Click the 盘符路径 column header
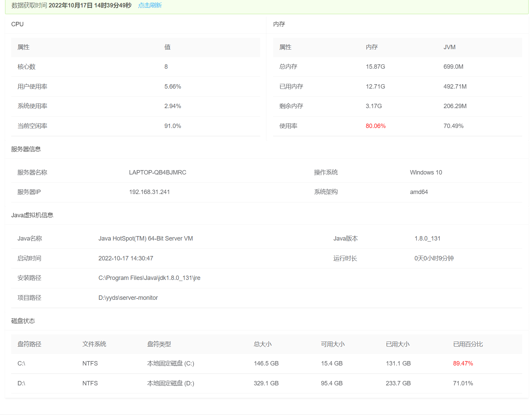The height and width of the screenshot is (415, 532). pos(29,344)
